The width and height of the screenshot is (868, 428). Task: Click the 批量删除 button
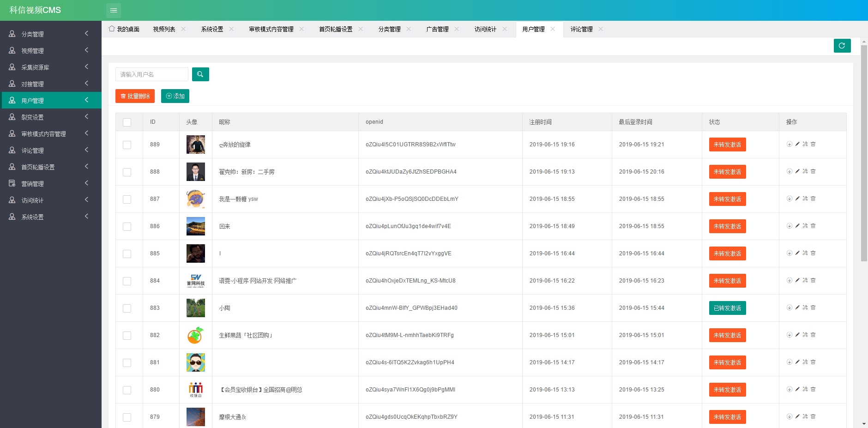click(x=135, y=96)
